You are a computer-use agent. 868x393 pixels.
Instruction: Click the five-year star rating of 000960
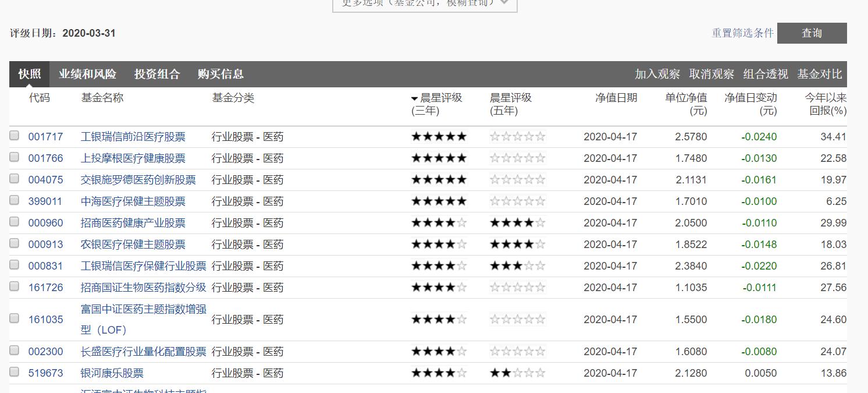pyautogui.click(x=518, y=223)
